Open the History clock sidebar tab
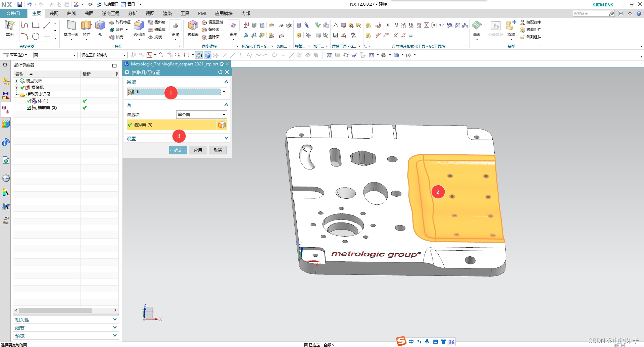The width and height of the screenshot is (644, 347). click(6, 178)
